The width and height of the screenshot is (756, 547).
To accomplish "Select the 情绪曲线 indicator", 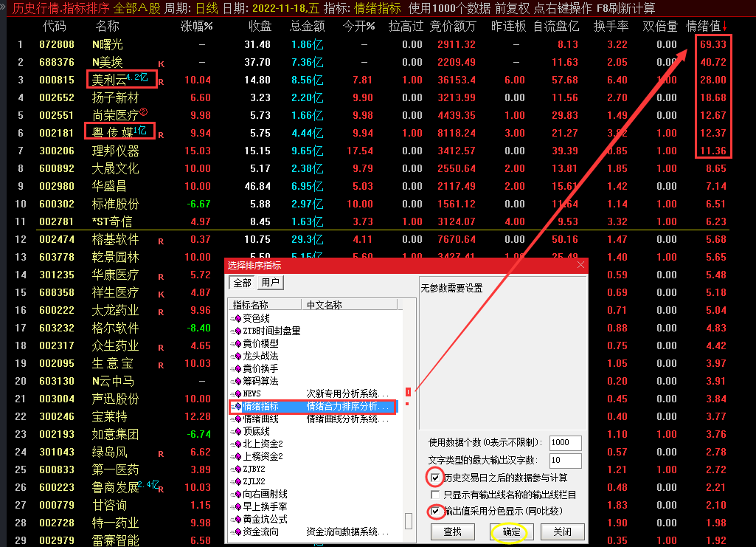I will click(260, 419).
